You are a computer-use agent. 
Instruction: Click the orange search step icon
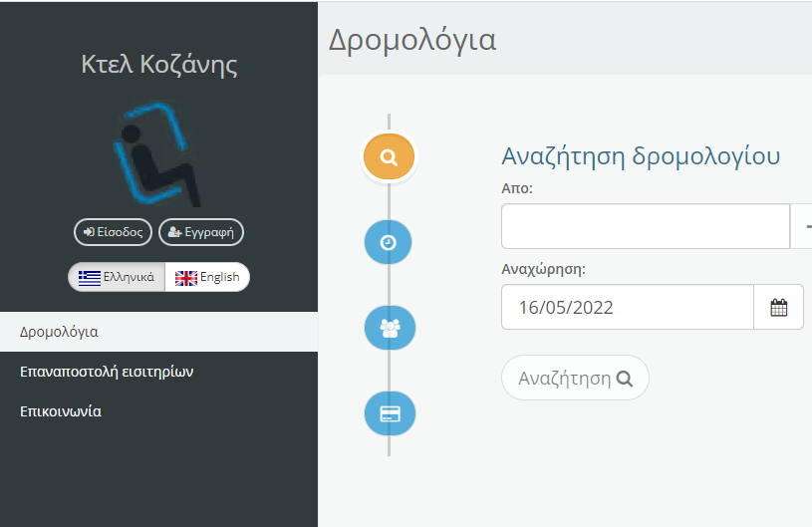coord(389,156)
